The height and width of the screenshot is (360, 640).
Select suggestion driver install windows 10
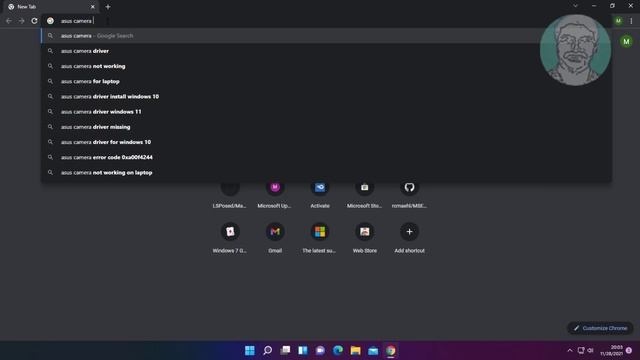click(326, 97)
